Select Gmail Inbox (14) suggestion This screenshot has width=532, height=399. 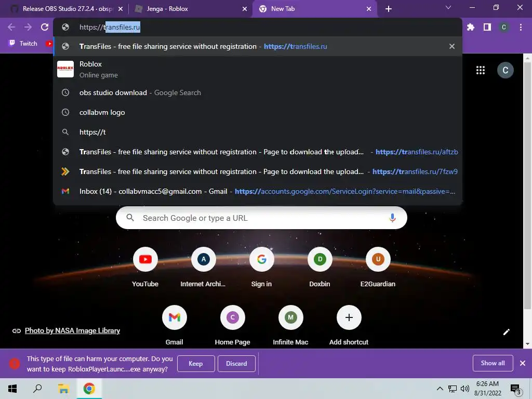tap(258, 191)
